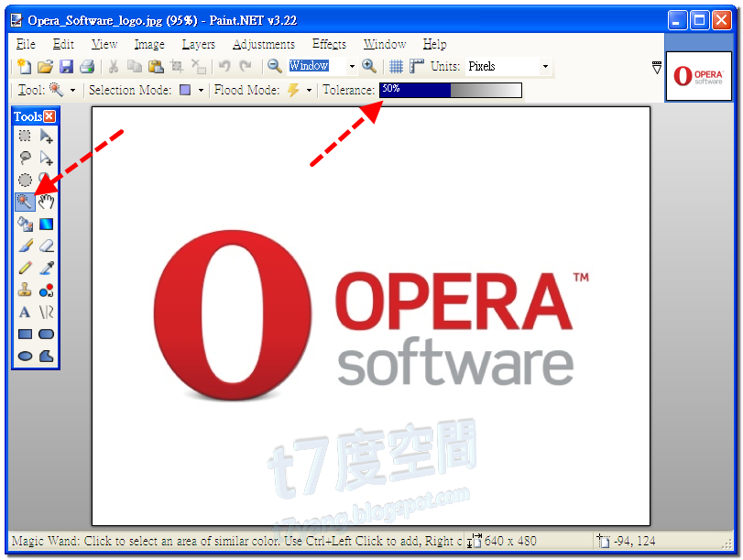Screen dimensions: 743x560
Task: Select the Paint Bucket tool
Action: pos(25,224)
